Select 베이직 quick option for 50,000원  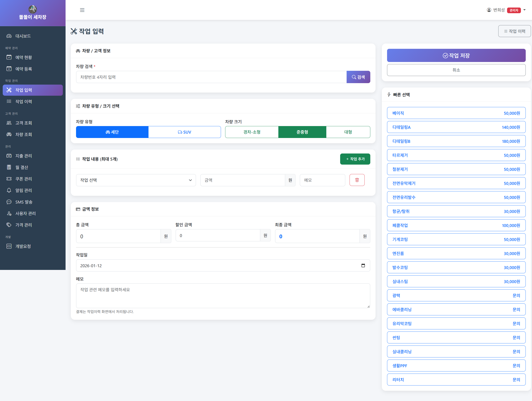456,113
